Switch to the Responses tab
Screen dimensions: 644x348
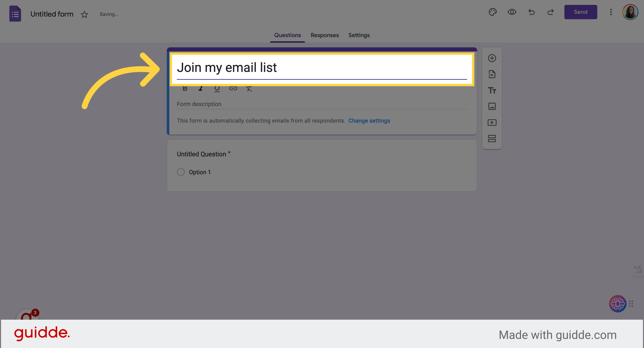(x=324, y=35)
